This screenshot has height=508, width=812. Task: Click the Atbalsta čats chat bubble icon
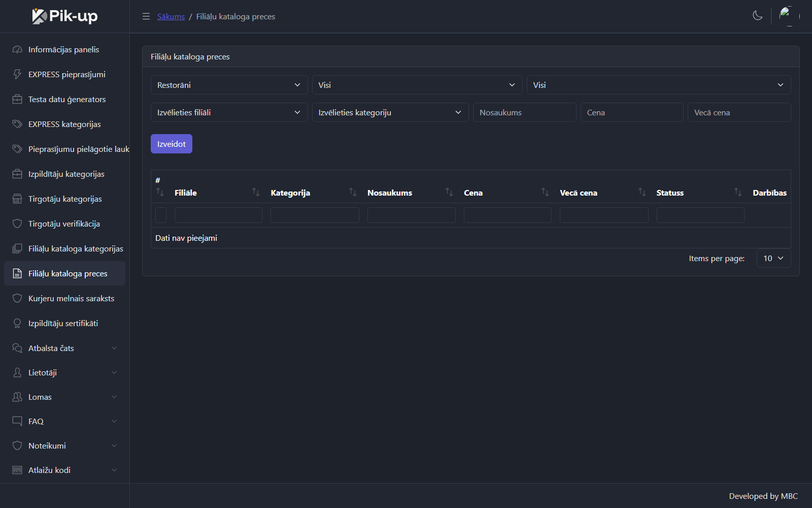(17, 348)
